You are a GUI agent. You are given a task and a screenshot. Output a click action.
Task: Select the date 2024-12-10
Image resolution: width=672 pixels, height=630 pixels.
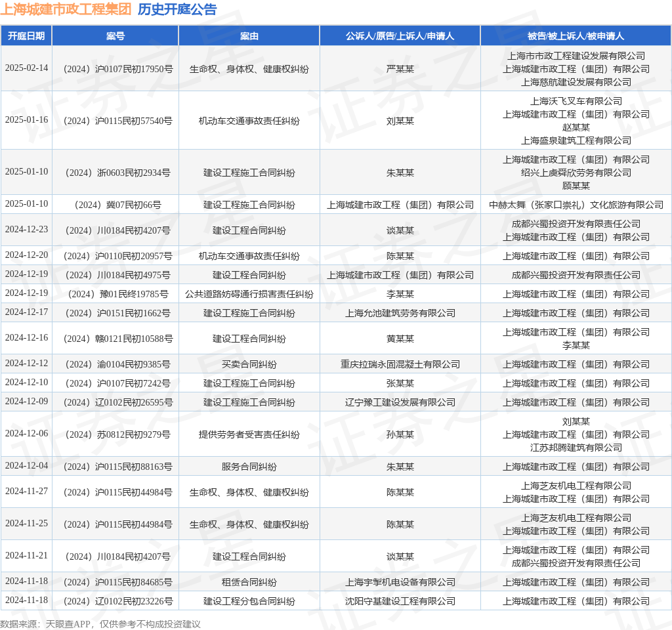tap(26, 383)
